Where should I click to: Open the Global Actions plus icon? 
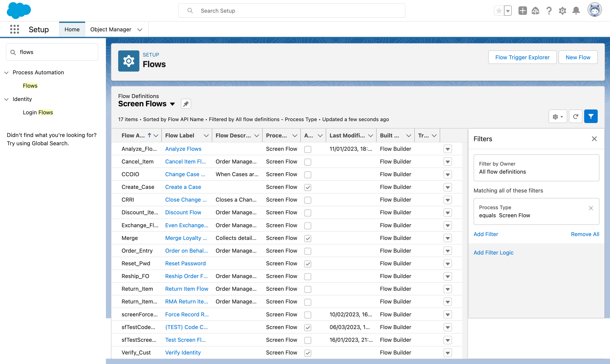523,11
